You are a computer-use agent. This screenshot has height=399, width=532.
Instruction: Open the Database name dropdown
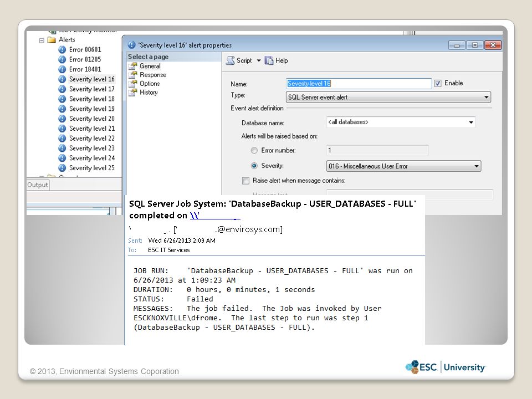point(401,122)
